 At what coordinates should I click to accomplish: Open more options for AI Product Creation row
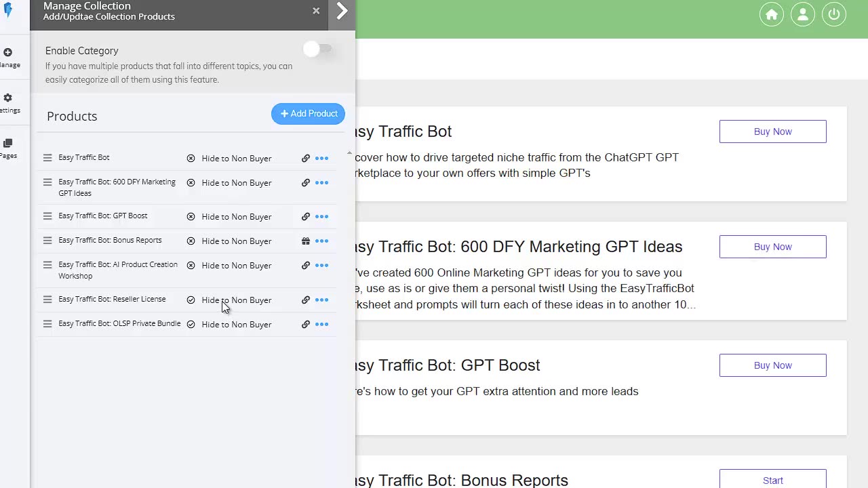321,266
